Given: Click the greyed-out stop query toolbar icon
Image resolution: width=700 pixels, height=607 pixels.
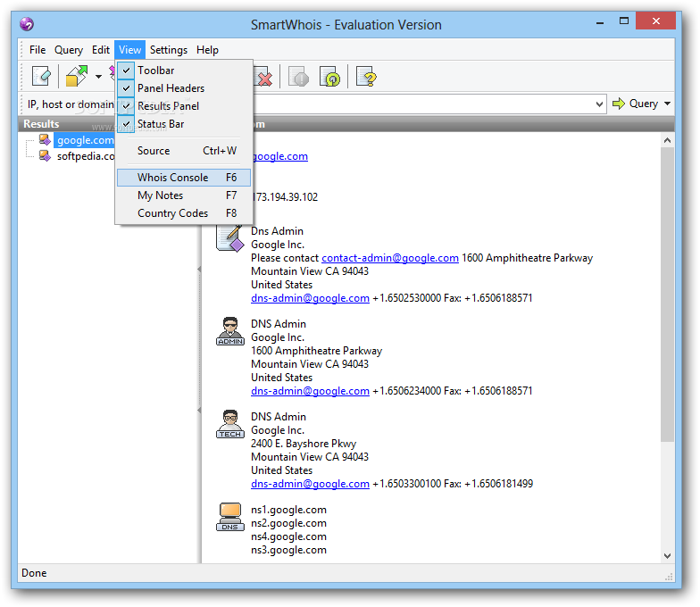Looking at the screenshot, I should pos(298,77).
